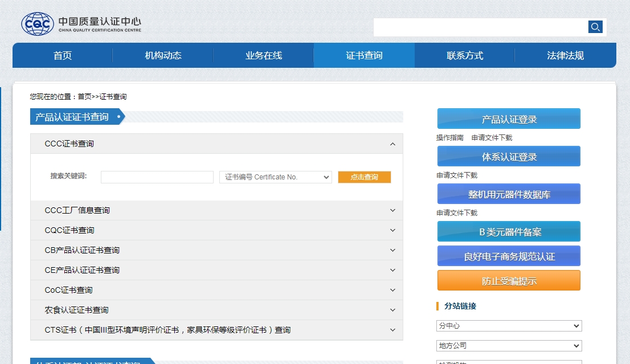Click the blue search magnifier icon

[x=595, y=27]
